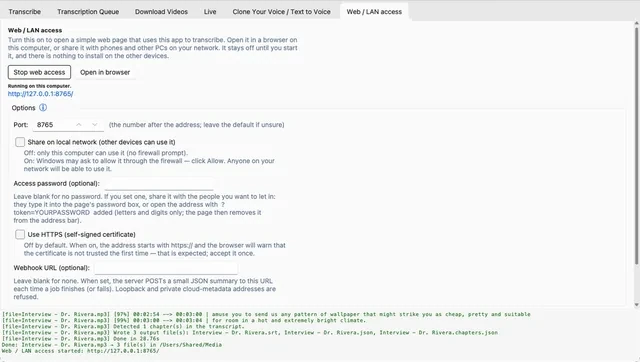Increase the port with the up arrow
The image size is (640, 362).
79,125
